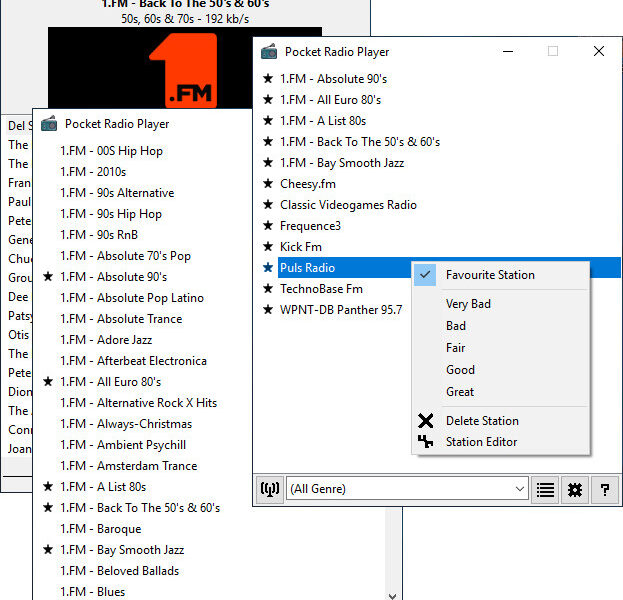Open settings gear button in toolbar

click(575, 489)
